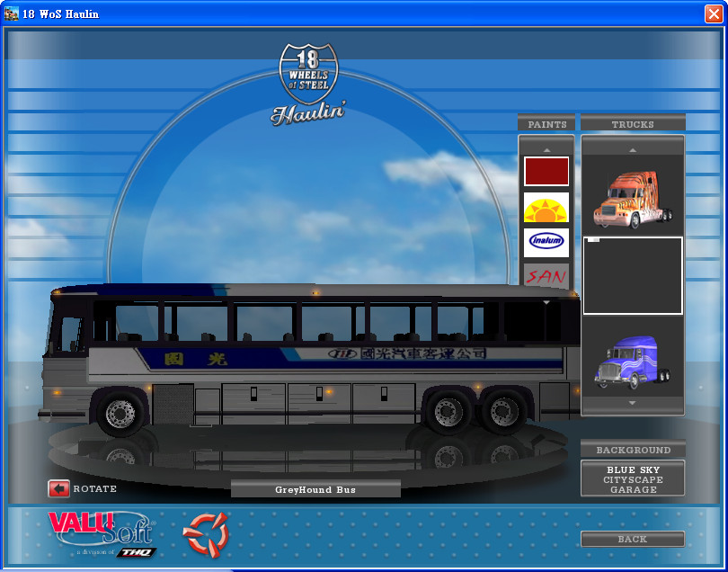
Task: Click the GreyHound Bus name label
Action: pos(315,489)
